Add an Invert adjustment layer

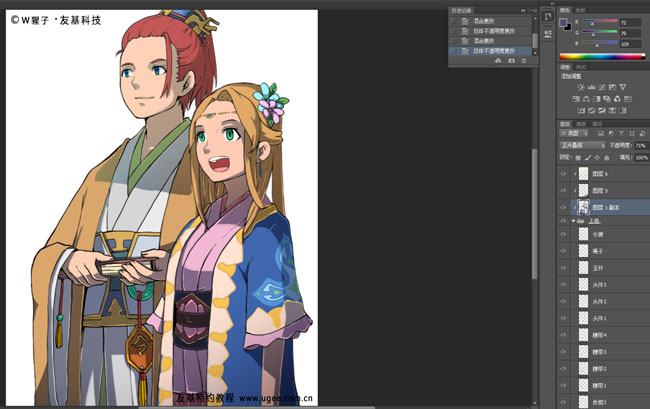coord(581,110)
